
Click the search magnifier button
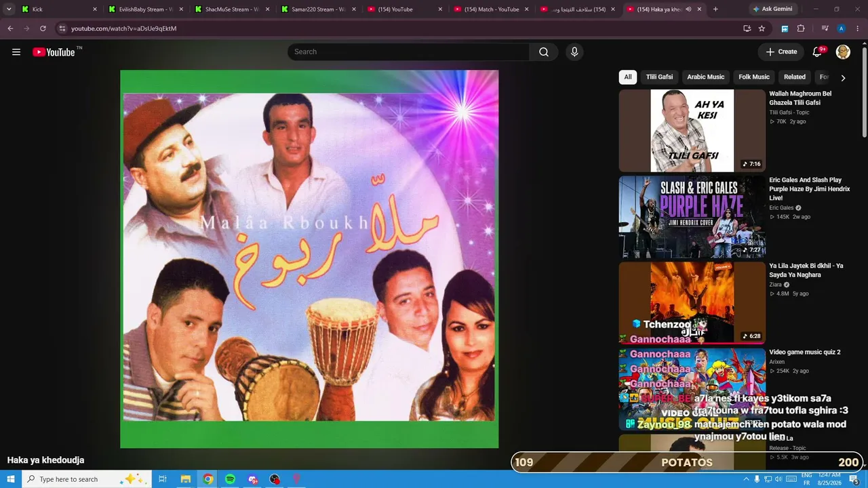(x=544, y=52)
